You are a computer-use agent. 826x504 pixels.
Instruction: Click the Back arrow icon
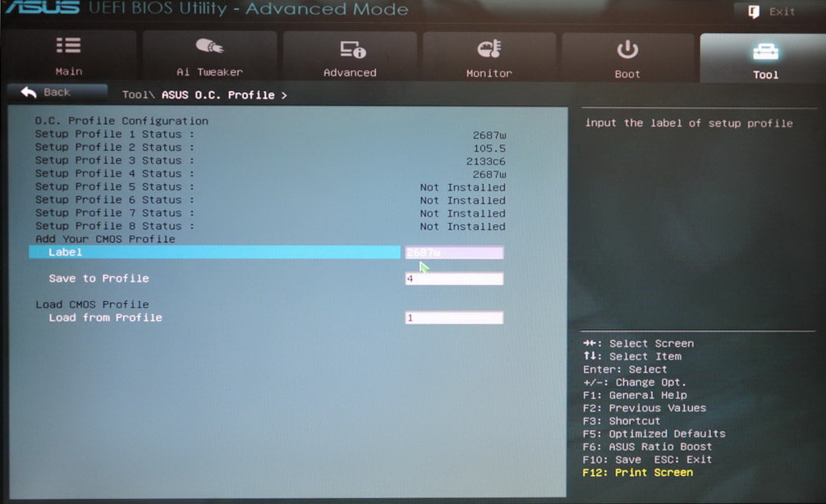tap(29, 93)
